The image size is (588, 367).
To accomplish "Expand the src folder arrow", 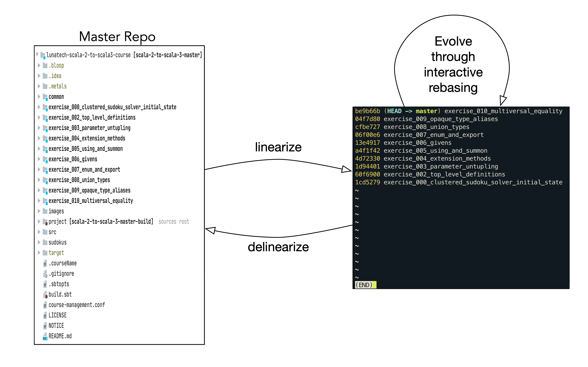I will click(x=39, y=232).
